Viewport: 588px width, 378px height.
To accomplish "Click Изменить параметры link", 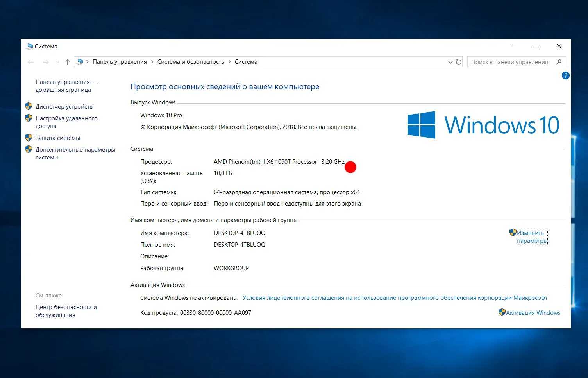I will (x=532, y=236).
